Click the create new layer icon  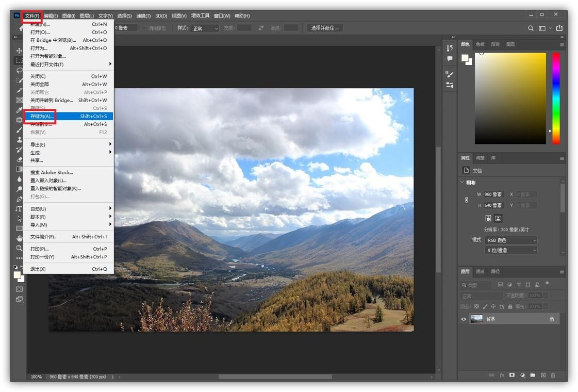(543, 375)
